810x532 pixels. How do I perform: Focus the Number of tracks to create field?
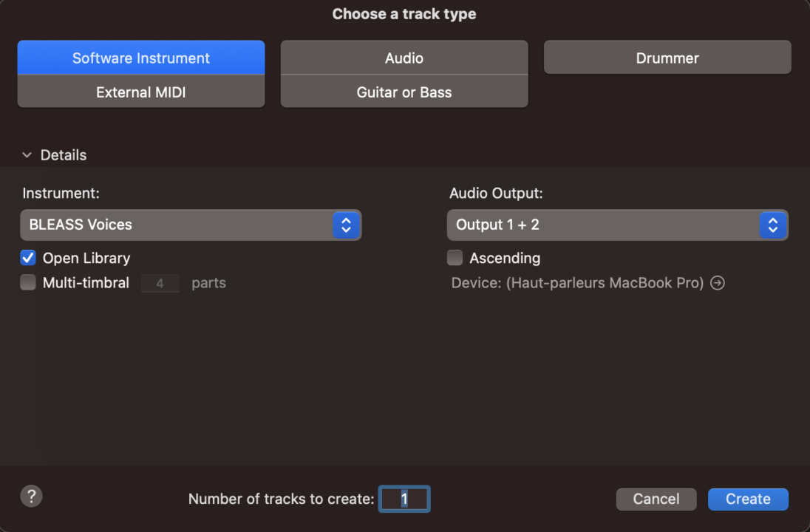404,499
